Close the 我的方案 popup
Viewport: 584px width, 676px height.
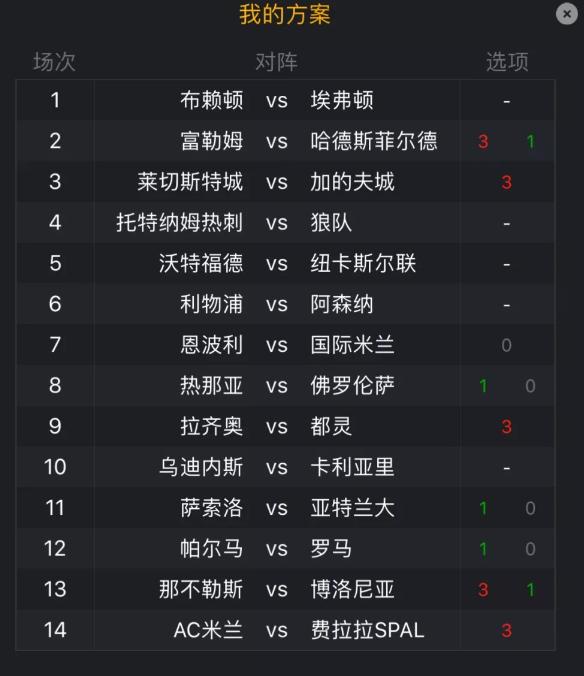567,14
